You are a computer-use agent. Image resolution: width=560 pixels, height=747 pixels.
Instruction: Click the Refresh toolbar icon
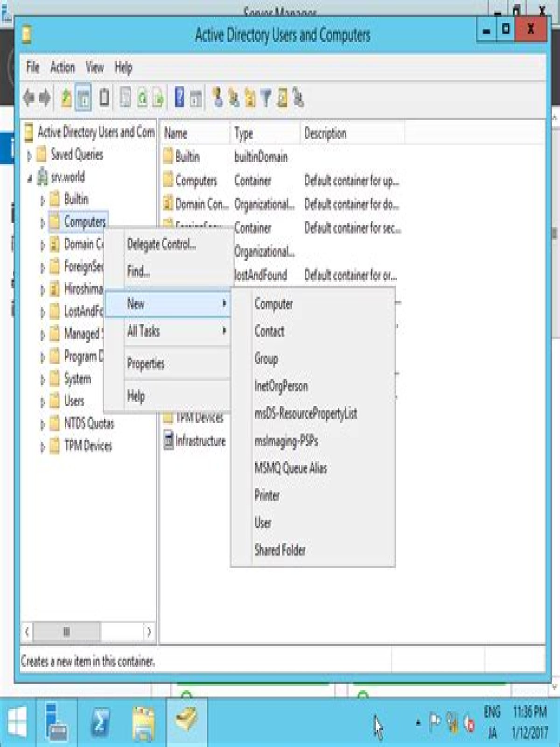(142, 98)
